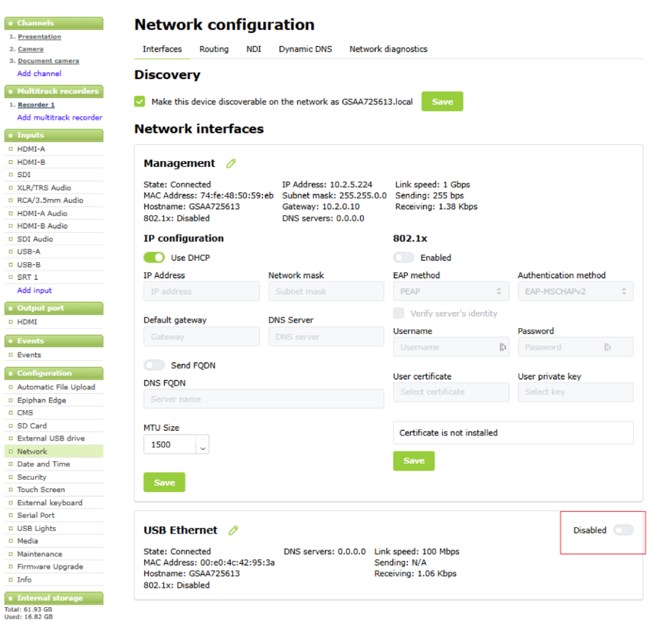Image resolution: width=672 pixels, height=620 pixels.
Task: Click the Channels section header bullet icon
Action: (11, 23)
